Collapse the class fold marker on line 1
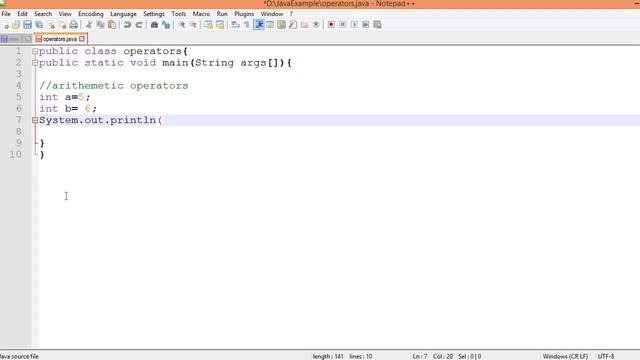The image size is (640, 360). coord(35,51)
